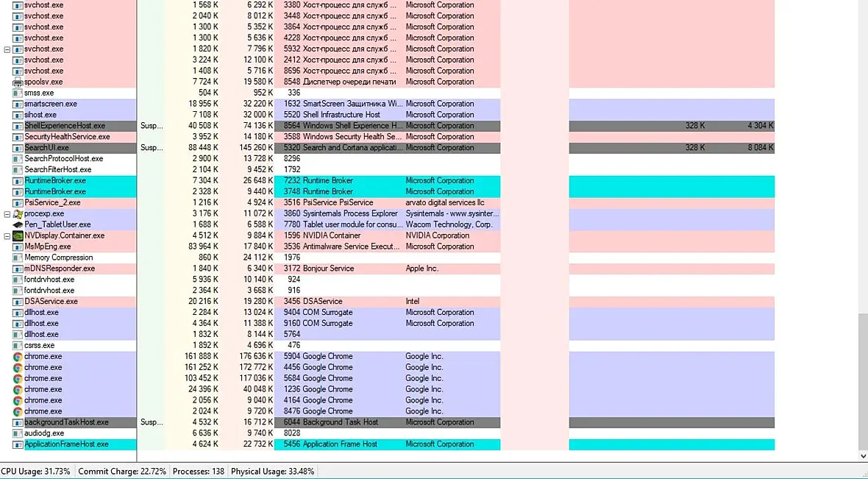Click Chrome icon of PID 4164 row
Viewport: 868px width, 479px height.
(x=18, y=400)
